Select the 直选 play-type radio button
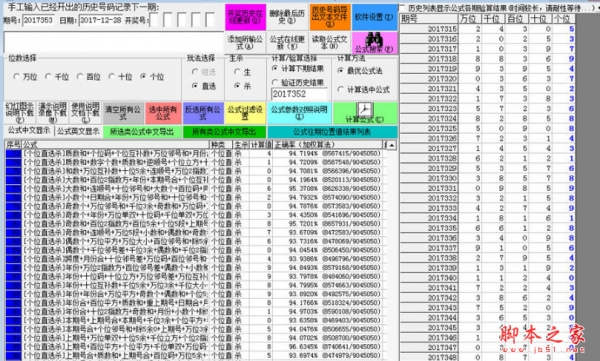 (204, 86)
